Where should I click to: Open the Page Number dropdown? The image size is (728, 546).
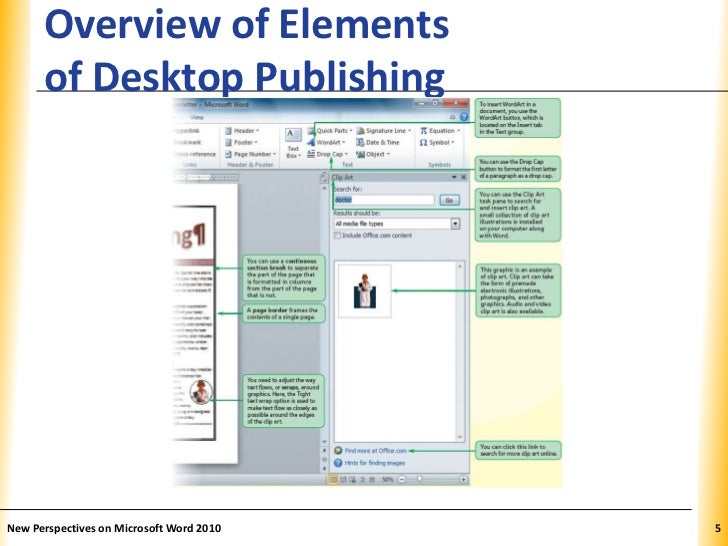point(251,154)
